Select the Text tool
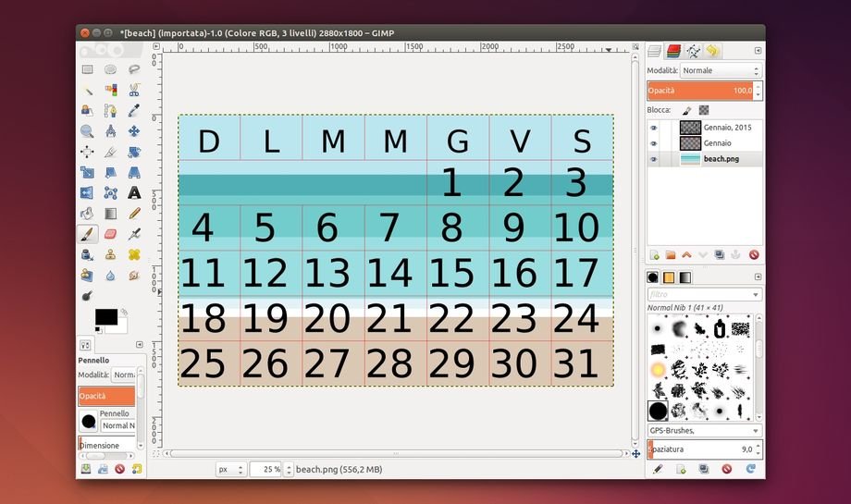 (134, 192)
